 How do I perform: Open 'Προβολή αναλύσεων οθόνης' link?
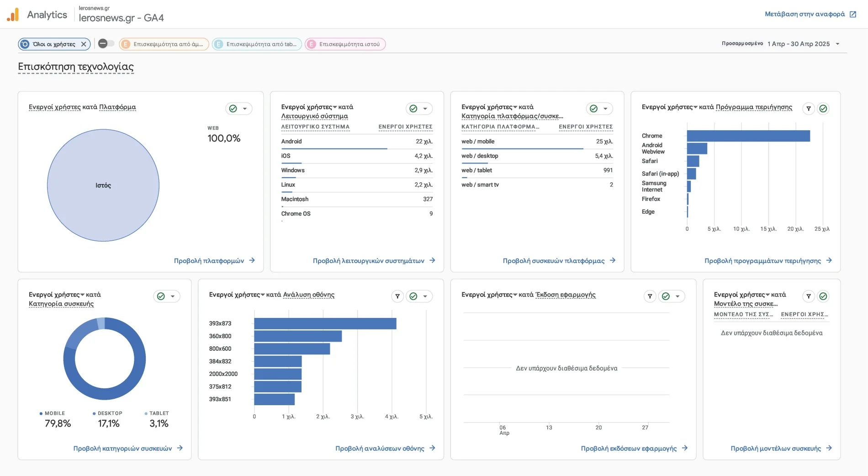click(x=385, y=449)
